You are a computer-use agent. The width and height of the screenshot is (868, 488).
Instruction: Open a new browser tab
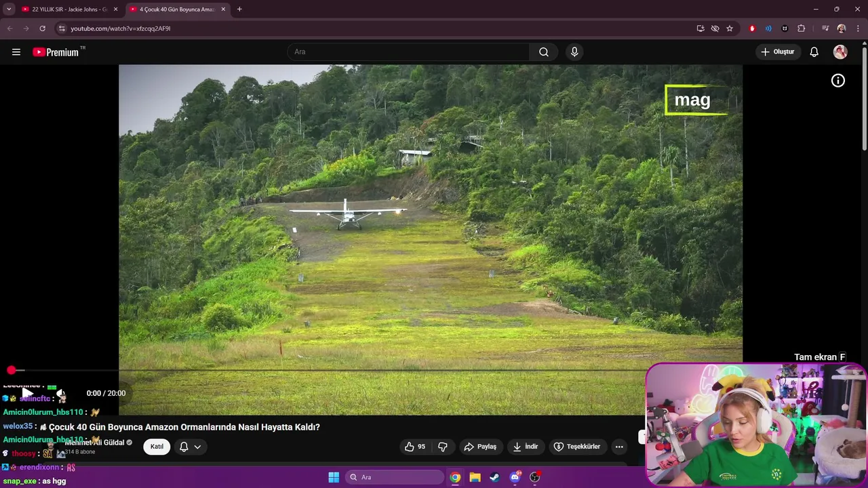[239, 9]
